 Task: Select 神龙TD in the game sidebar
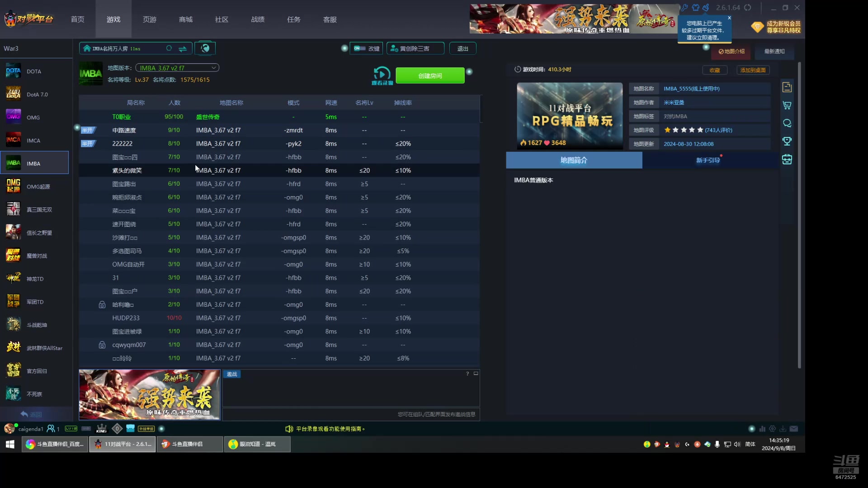point(34,279)
